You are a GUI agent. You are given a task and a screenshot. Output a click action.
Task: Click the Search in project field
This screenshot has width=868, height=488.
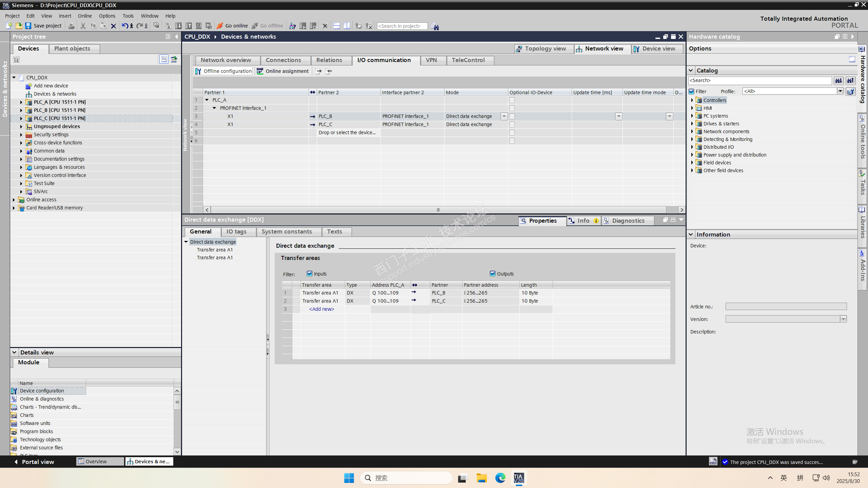[402, 26]
